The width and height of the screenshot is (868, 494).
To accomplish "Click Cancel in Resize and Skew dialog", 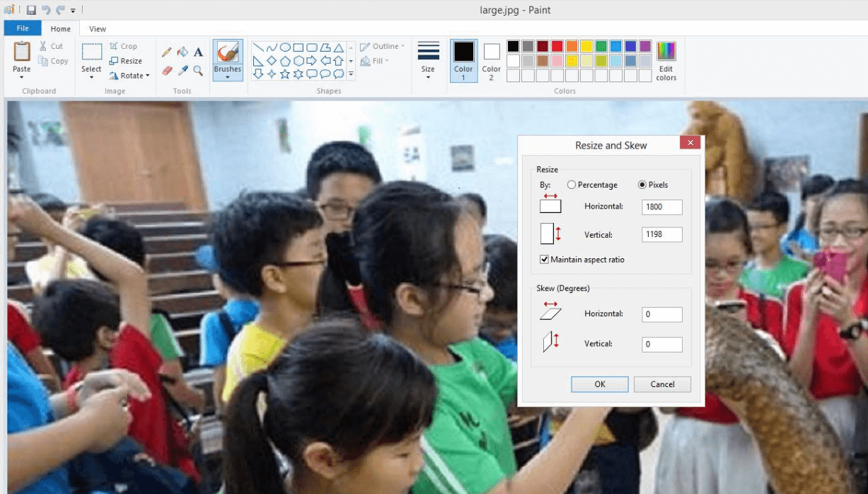I will [x=662, y=384].
